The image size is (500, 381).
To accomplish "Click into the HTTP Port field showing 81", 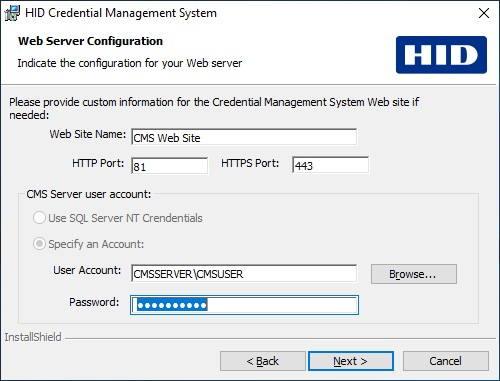I will [169, 165].
